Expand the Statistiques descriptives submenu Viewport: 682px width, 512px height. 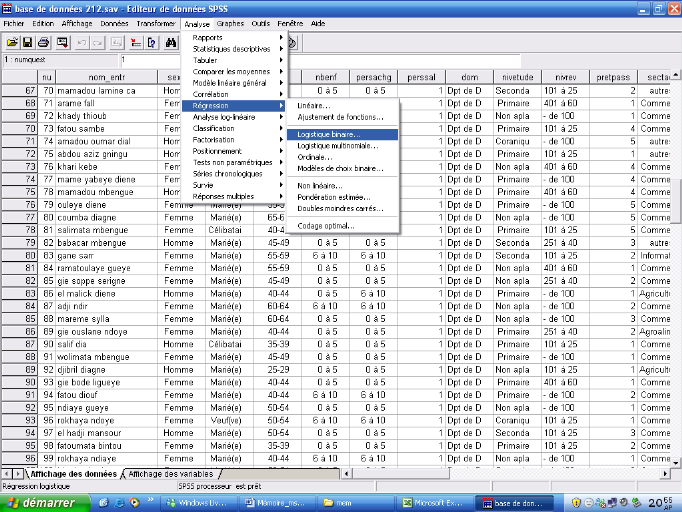pyautogui.click(x=230, y=48)
